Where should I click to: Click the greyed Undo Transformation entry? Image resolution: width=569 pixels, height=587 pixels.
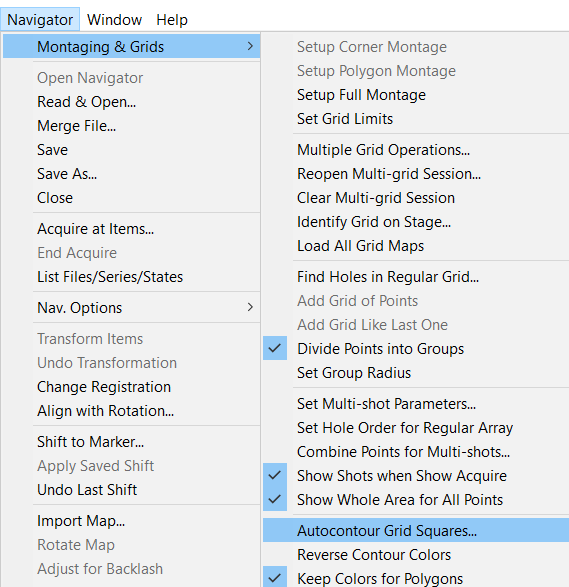131,363
